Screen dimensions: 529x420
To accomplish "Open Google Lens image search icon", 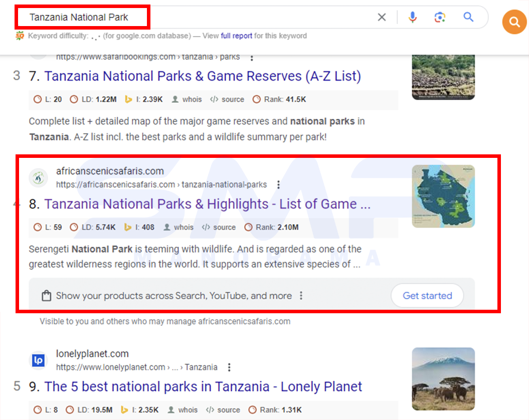I will [440, 17].
